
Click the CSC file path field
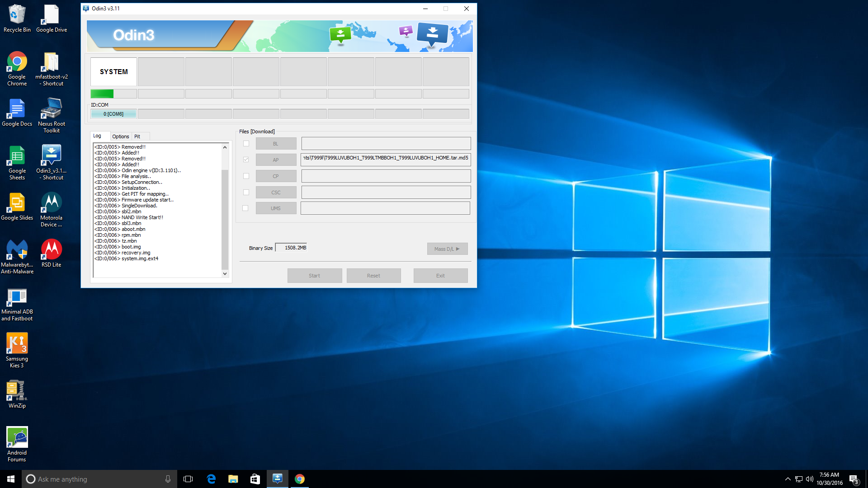pyautogui.click(x=386, y=192)
